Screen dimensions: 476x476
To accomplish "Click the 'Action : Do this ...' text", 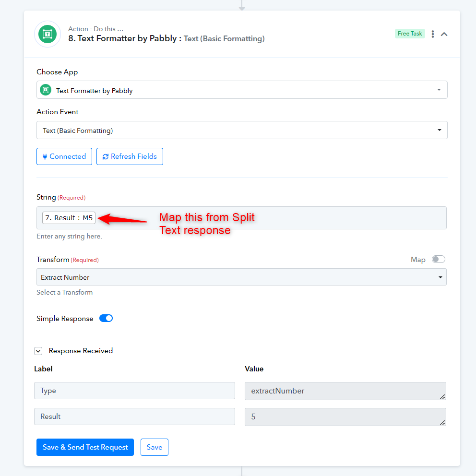I will 95,29.
